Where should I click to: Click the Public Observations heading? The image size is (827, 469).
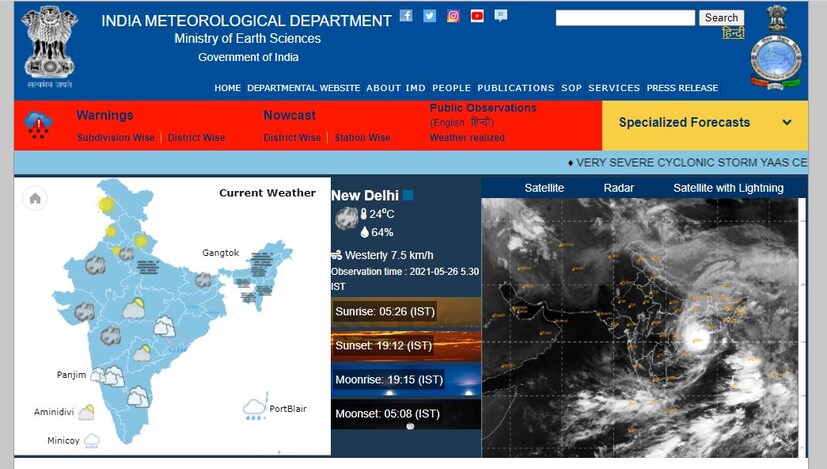[x=483, y=108]
